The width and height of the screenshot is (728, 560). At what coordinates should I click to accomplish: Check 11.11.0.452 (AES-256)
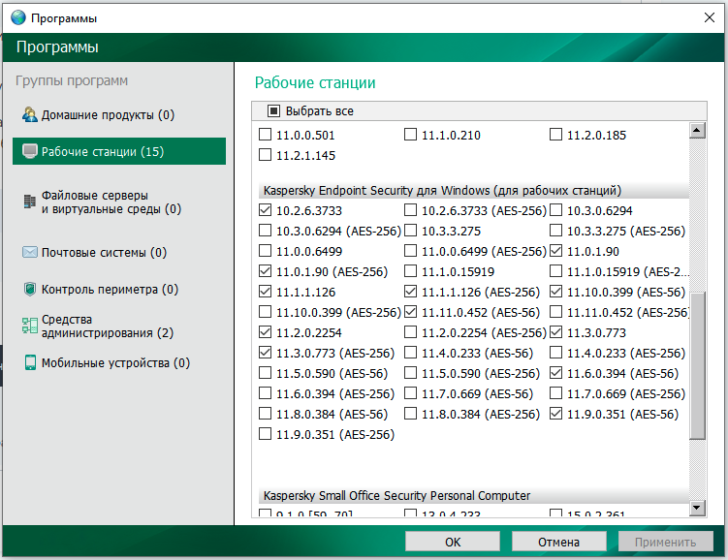tap(555, 312)
